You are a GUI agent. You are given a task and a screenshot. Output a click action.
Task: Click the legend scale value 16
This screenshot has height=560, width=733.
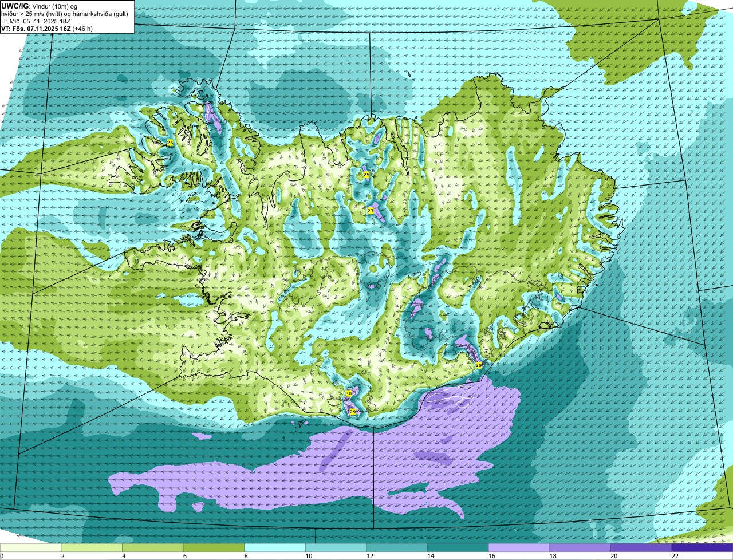(492, 556)
